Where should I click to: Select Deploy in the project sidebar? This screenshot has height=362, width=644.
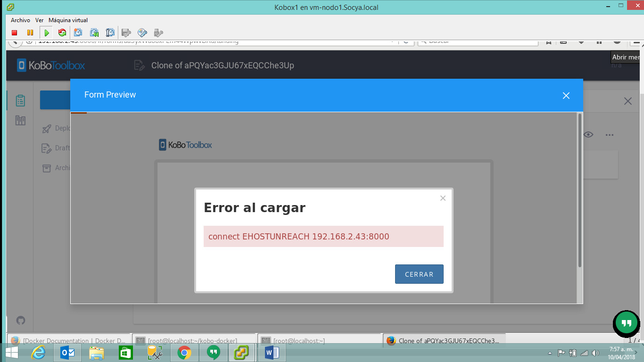click(62, 128)
